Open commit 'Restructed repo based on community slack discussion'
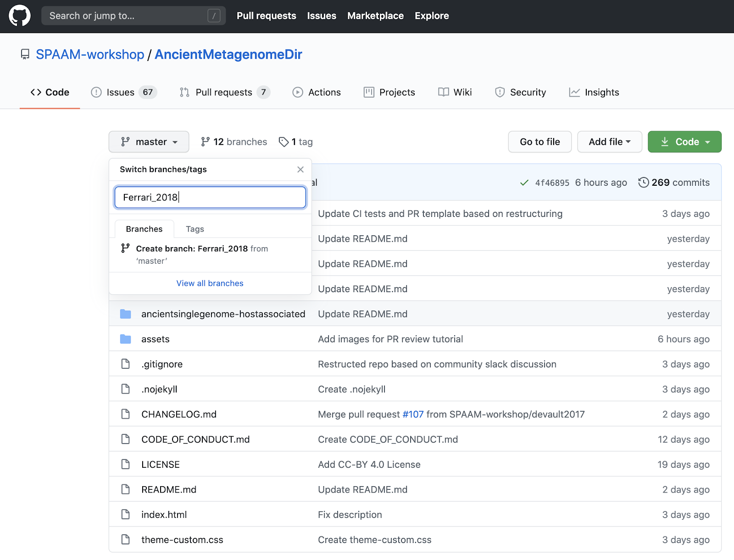Screen dimensions: 734x560 [x=437, y=364]
